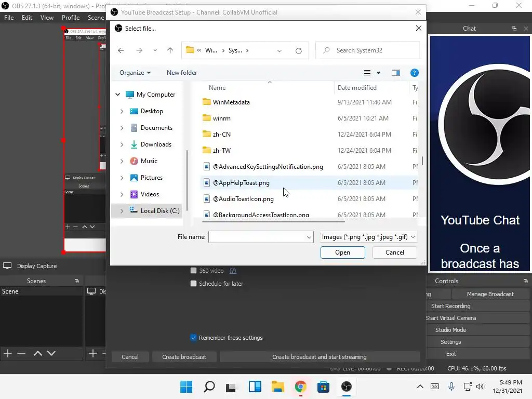Add a scene with plus icon
This screenshot has height=399, width=532.
pyautogui.click(x=8, y=353)
